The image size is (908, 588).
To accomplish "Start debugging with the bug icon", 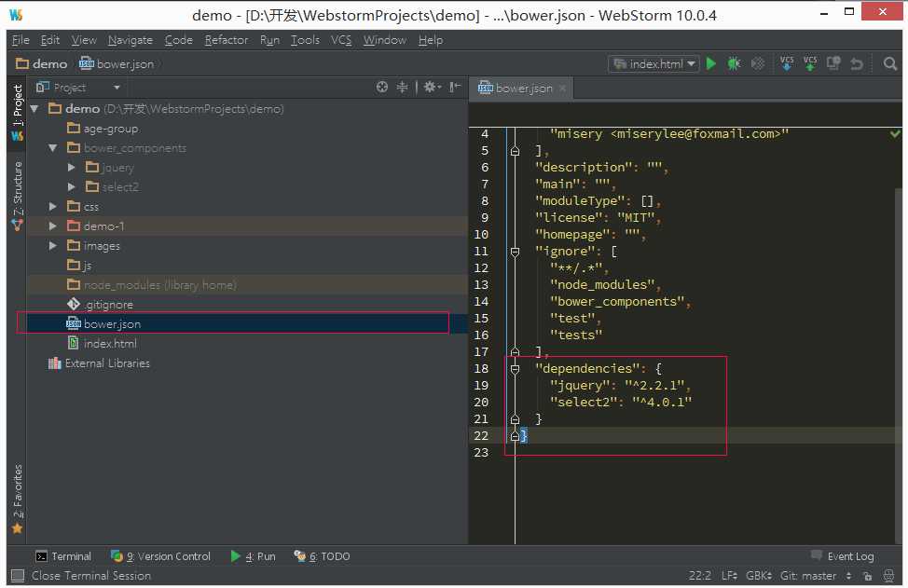I will [734, 63].
